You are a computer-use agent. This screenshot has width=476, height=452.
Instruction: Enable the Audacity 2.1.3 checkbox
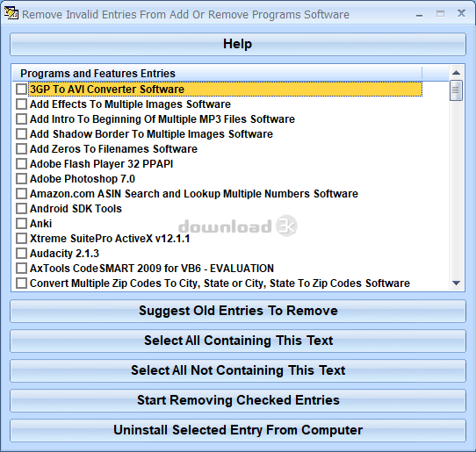pyautogui.click(x=21, y=254)
